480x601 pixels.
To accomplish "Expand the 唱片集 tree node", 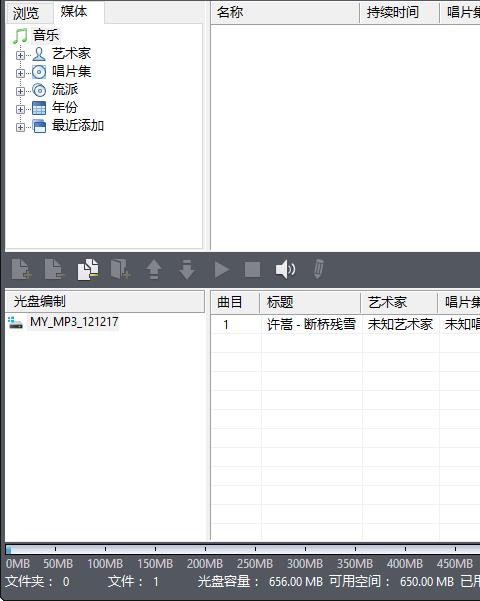I will pyautogui.click(x=20, y=73).
